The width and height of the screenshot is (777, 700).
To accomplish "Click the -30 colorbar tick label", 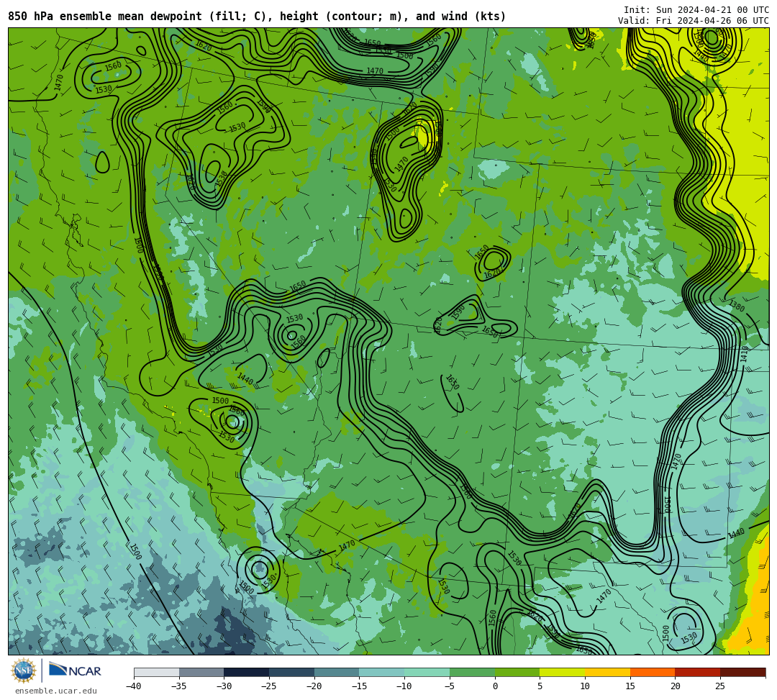I will 224,686.
